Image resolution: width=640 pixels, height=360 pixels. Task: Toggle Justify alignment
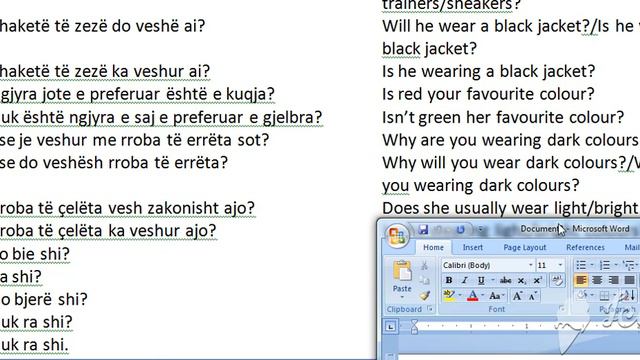(629, 280)
